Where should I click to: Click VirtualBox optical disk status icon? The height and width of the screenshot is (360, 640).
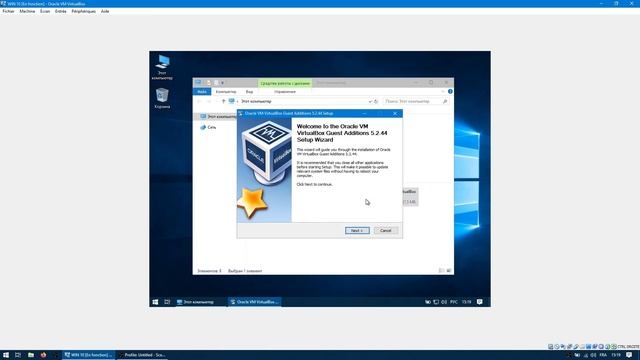pyautogui.click(x=557, y=347)
